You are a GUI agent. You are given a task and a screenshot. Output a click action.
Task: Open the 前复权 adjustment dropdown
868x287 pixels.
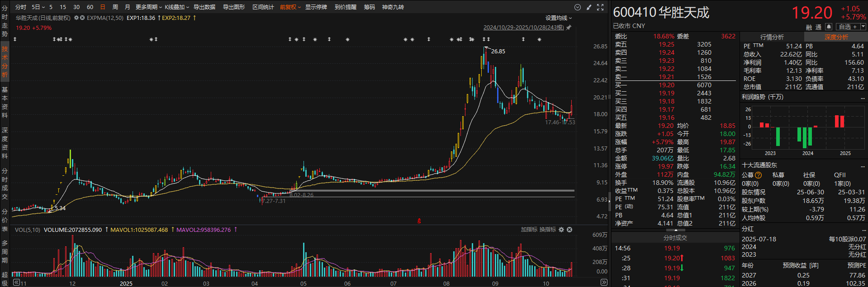tap(290, 7)
